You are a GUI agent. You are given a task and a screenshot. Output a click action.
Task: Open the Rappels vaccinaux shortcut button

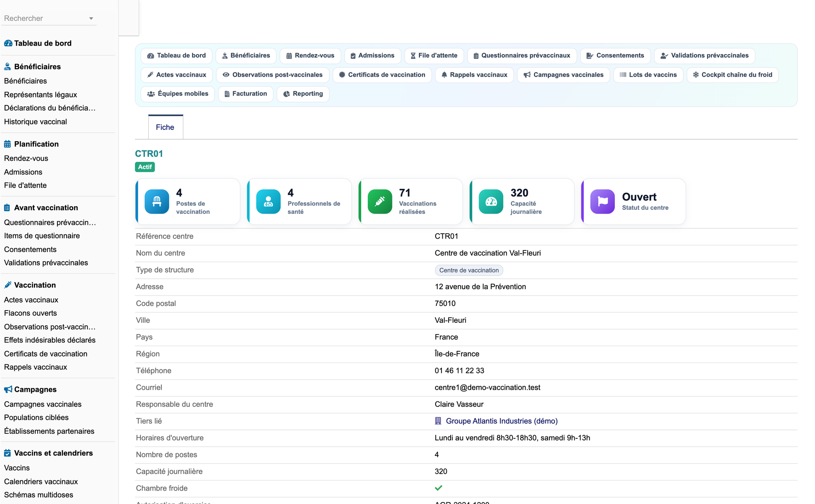[x=475, y=75]
